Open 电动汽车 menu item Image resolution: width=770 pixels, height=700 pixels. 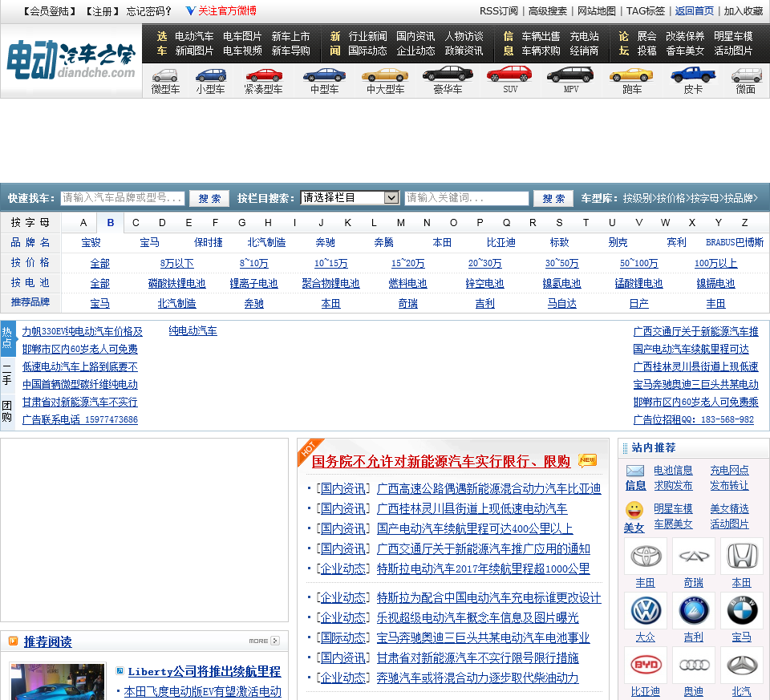click(x=194, y=36)
